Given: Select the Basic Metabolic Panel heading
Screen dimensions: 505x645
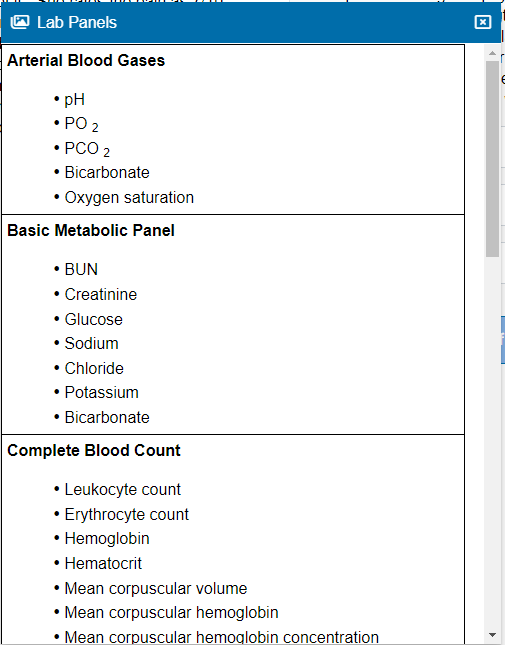Looking at the screenshot, I should (x=91, y=230).
